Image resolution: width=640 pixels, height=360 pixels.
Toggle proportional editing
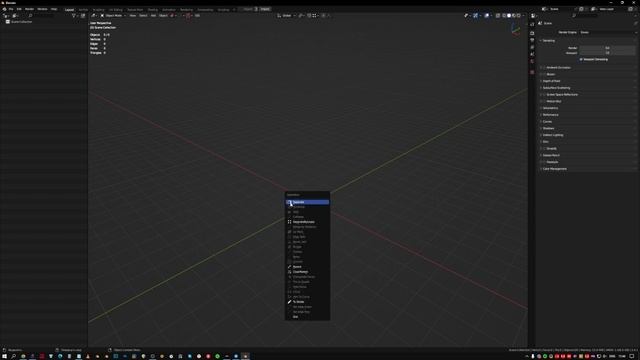[x=323, y=16]
